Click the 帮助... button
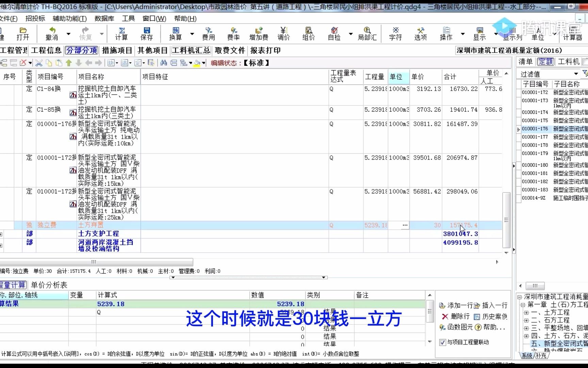588x368 pixels. click(x=490, y=327)
